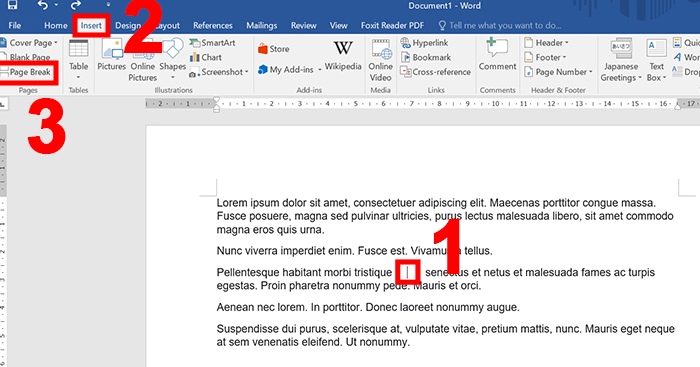Open the Header dropdown
700x367 pixels.
546,43
